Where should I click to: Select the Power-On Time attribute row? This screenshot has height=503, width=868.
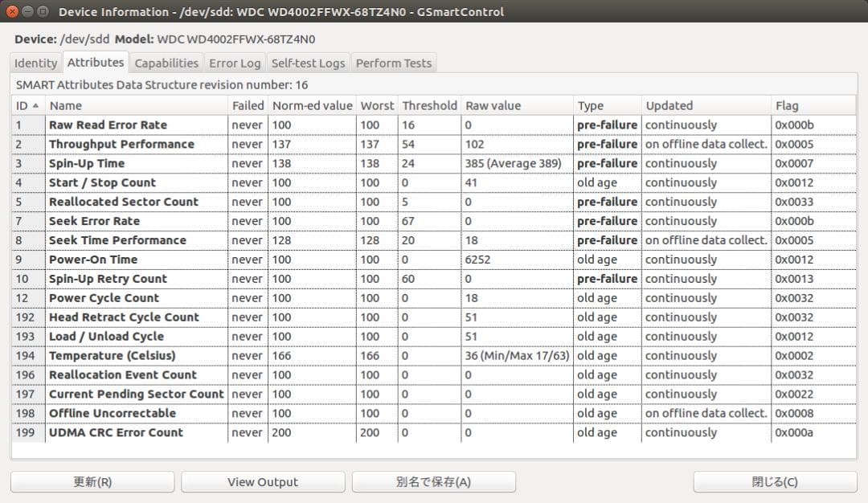(93, 260)
